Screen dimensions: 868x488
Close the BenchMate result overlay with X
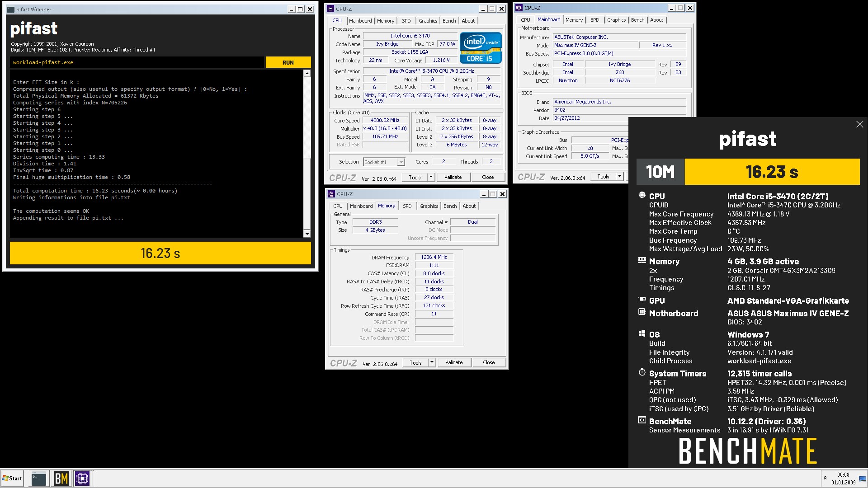(859, 124)
